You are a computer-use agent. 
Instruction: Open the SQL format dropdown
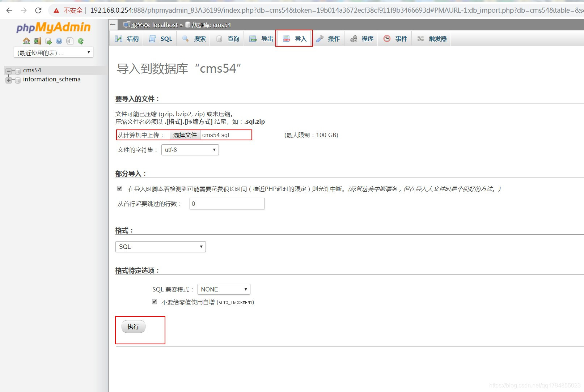pyautogui.click(x=161, y=247)
